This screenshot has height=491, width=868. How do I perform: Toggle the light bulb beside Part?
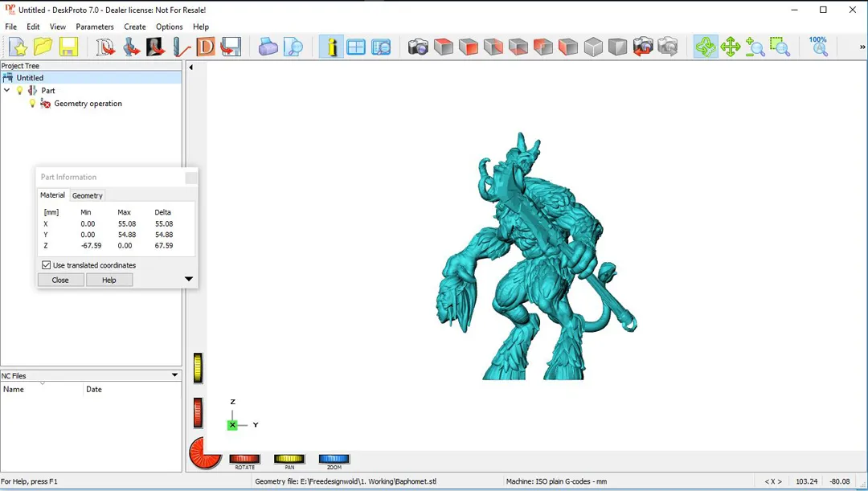coord(20,90)
